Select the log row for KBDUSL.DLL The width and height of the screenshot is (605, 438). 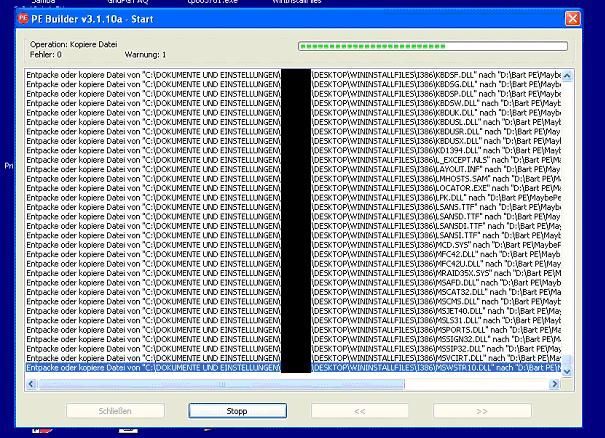[293, 122]
